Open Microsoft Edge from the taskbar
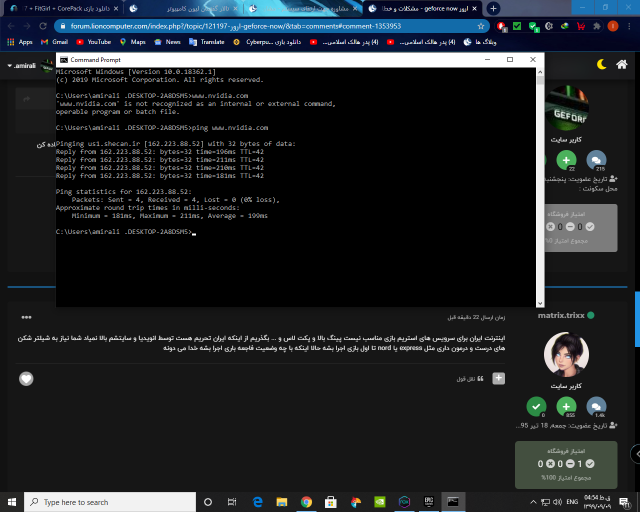 coord(257,502)
